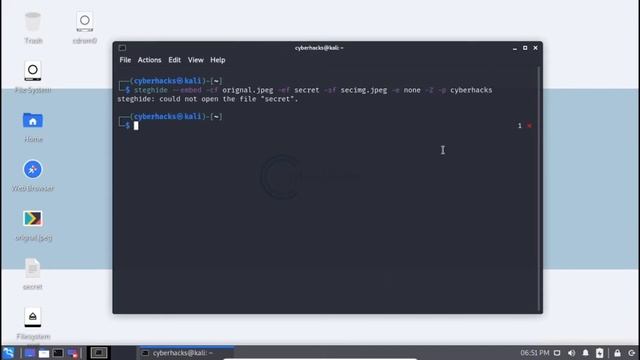640x360 pixels.
Task: Click the terminal window menu icon in title bar
Action: 122,48
